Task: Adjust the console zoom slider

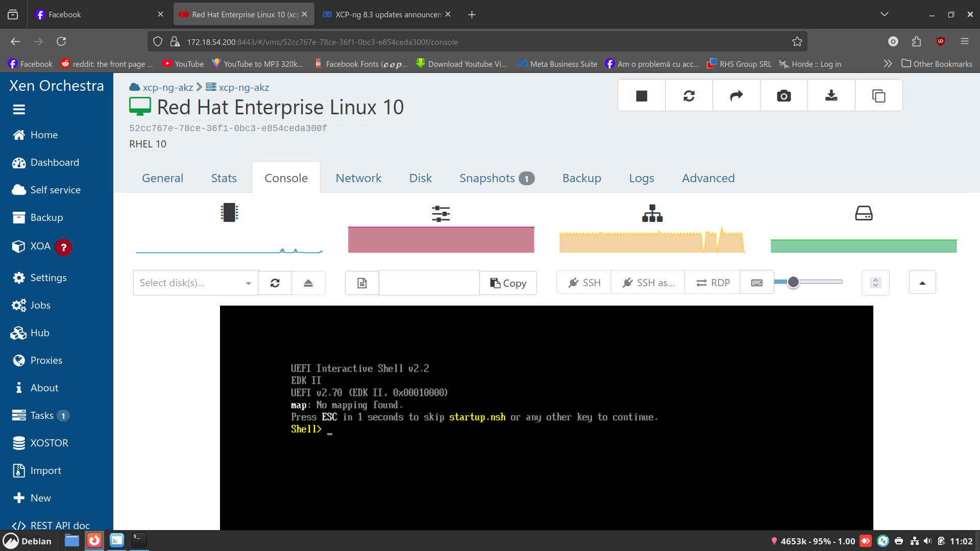Action: click(x=794, y=281)
